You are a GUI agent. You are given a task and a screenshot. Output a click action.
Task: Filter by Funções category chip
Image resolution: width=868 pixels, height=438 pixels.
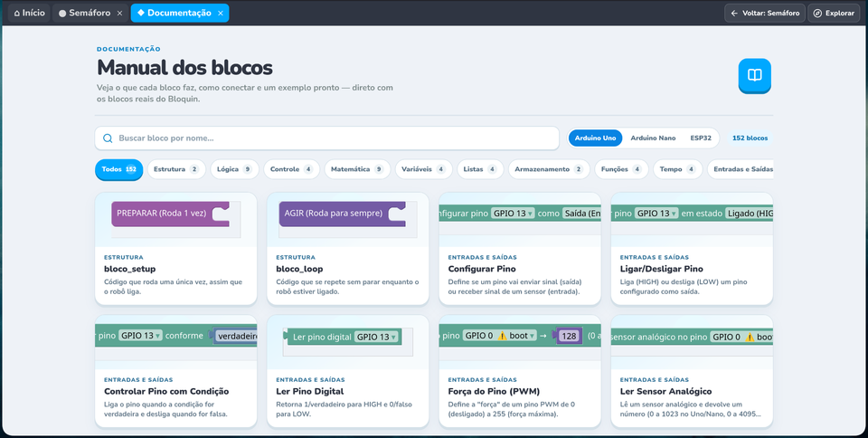coord(621,169)
